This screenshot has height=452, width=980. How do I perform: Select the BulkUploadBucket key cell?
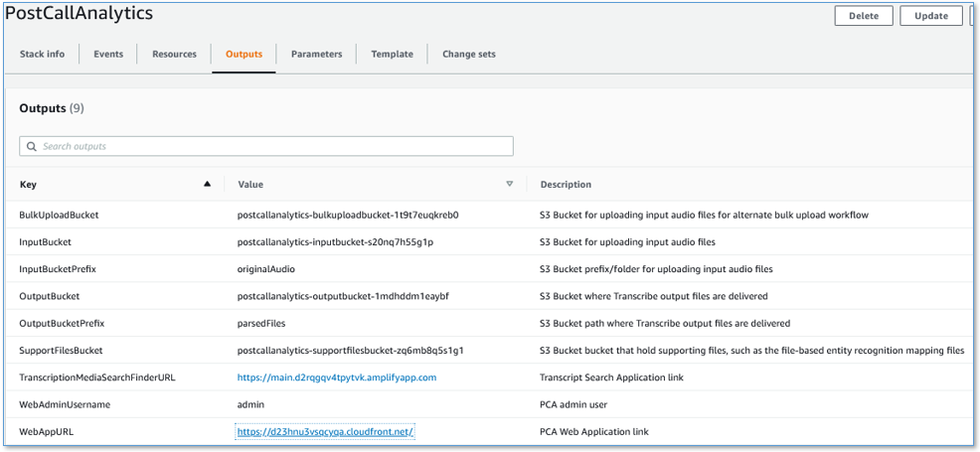pyautogui.click(x=60, y=215)
